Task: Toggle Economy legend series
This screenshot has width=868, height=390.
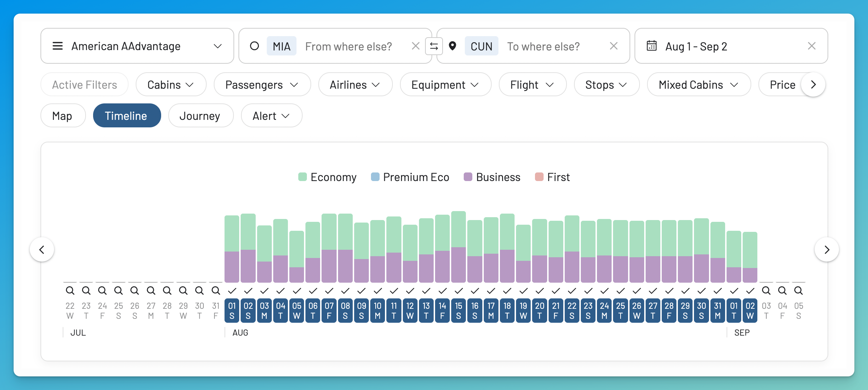Action: click(327, 177)
